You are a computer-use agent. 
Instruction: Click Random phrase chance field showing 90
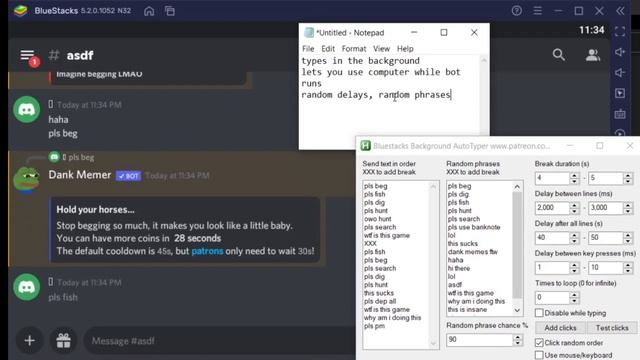(x=480, y=340)
